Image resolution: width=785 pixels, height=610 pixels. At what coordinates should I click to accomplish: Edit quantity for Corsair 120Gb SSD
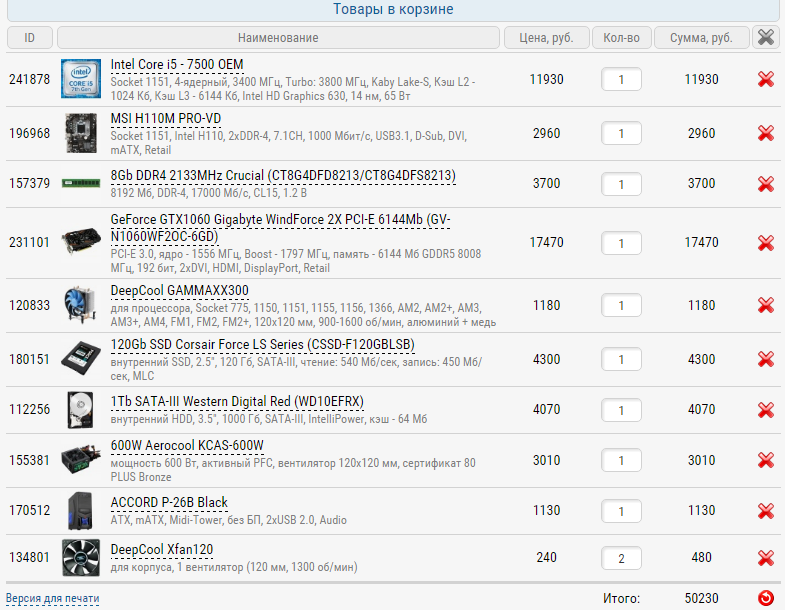point(621,359)
